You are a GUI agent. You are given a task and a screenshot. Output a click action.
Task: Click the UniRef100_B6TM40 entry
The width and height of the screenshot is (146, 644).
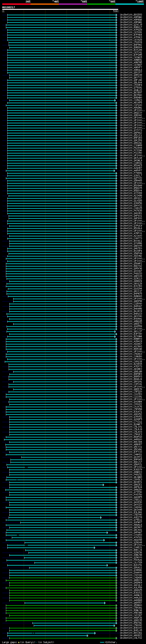coord(131,95)
